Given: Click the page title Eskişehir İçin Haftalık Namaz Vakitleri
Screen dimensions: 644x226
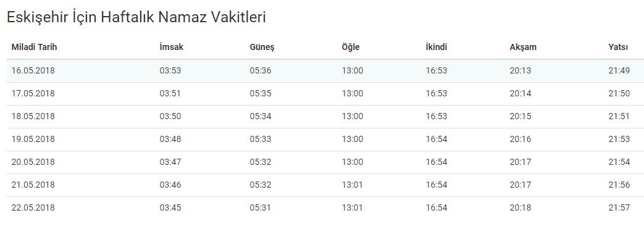Looking at the screenshot, I should (x=136, y=18).
